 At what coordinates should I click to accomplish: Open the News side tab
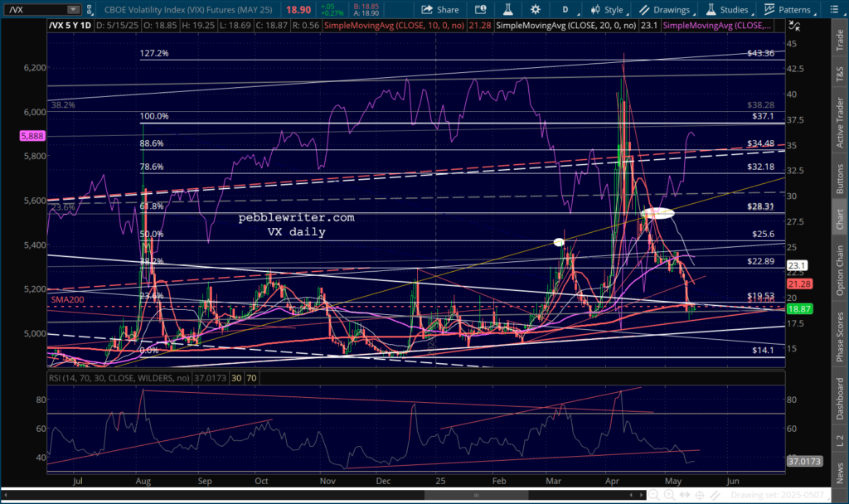tap(839, 471)
